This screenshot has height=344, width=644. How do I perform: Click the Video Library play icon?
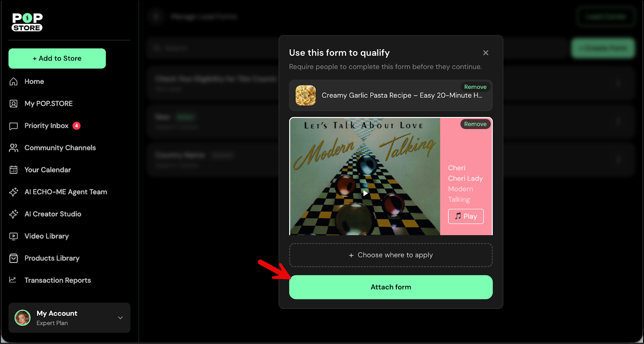[x=14, y=236]
